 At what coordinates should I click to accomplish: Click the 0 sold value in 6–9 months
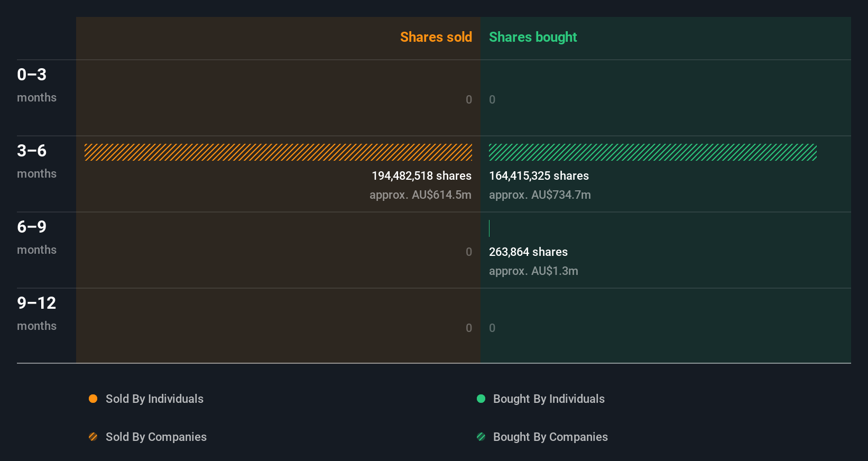click(469, 252)
